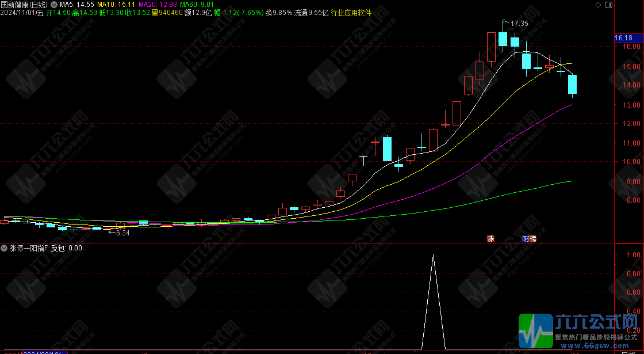
Task: Click the last cyan candlestick
Action: click(572, 84)
